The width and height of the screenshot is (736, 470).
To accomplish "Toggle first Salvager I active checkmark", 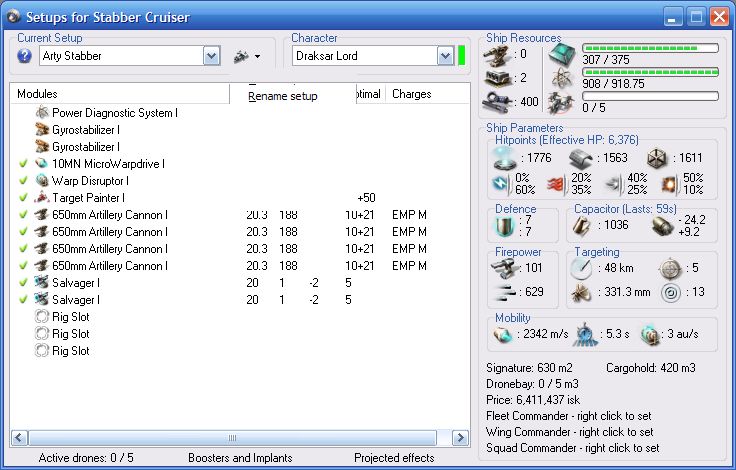I will pos(23,283).
